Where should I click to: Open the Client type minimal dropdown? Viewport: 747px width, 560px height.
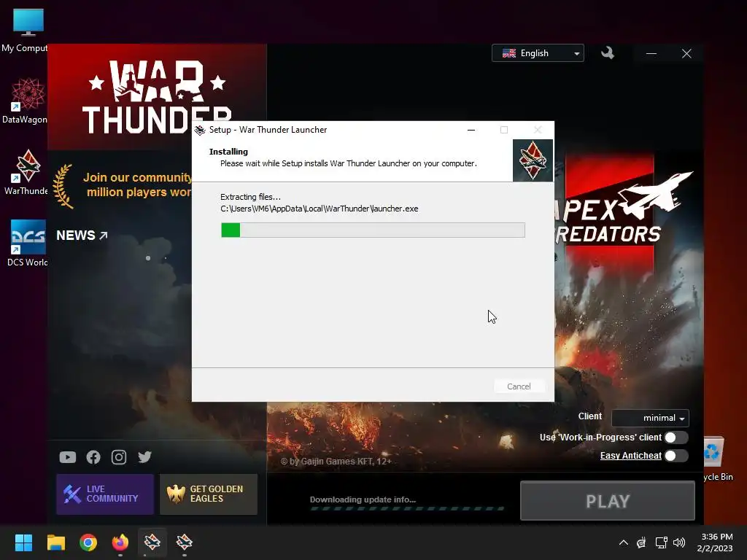(650, 418)
